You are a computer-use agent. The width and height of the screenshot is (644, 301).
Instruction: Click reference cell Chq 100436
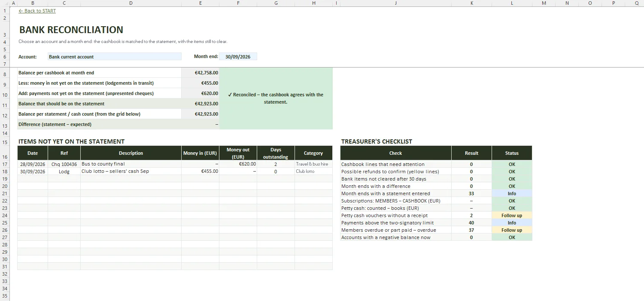pyautogui.click(x=64, y=164)
